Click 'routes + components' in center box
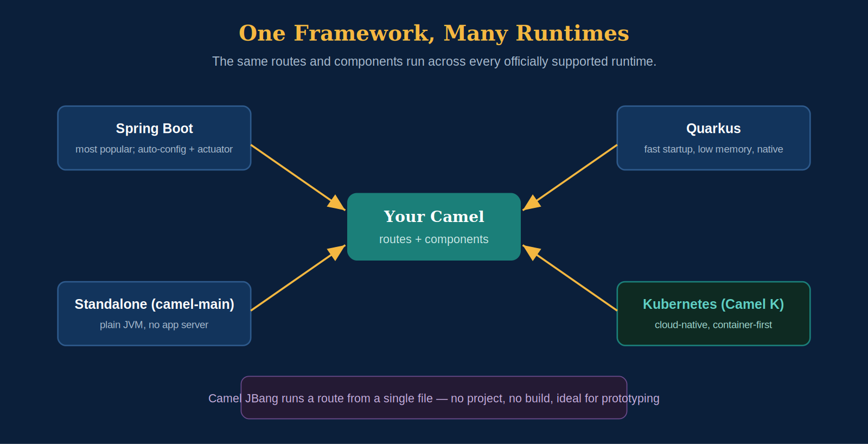This screenshot has width=868, height=444. (x=434, y=239)
